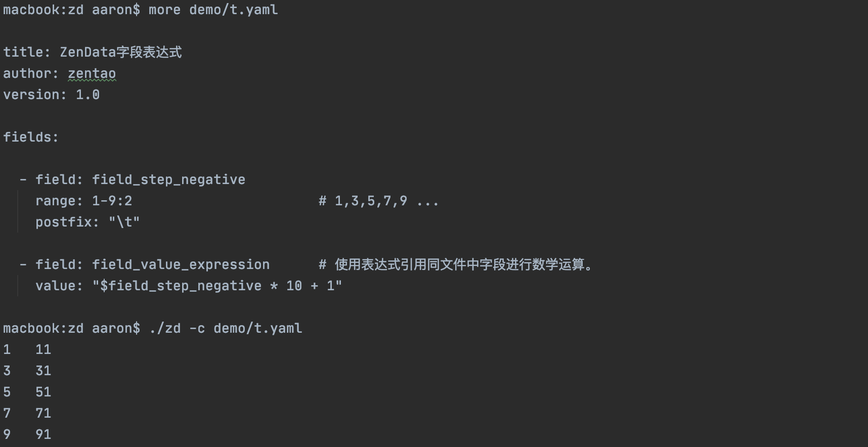Click the fields: key line

click(31, 138)
